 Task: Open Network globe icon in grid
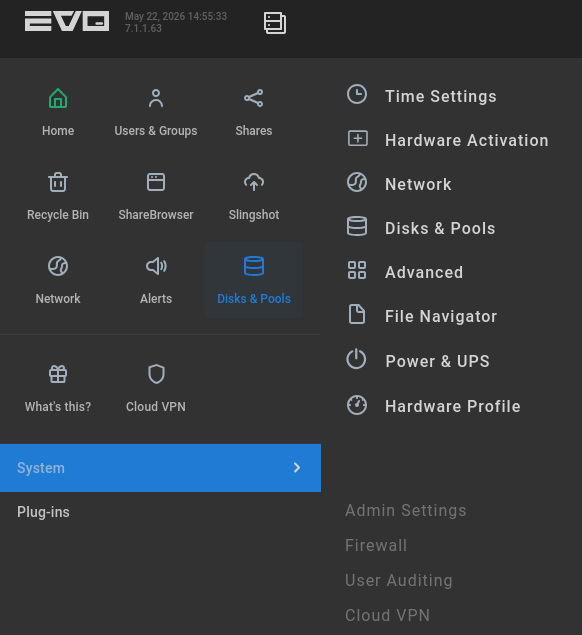(x=58, y=266)
